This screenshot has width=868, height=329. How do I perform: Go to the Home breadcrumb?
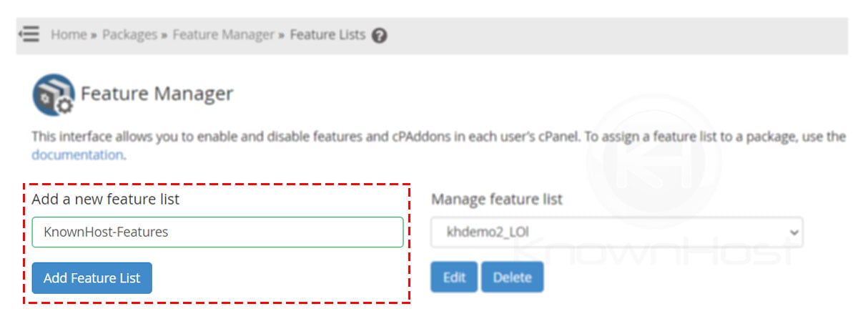(69, 34)
